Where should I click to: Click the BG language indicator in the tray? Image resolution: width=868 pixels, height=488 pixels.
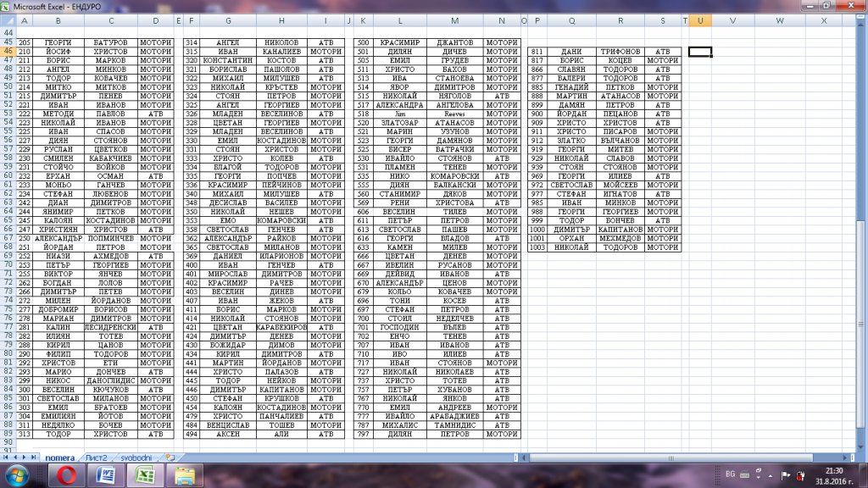(730, 474)
